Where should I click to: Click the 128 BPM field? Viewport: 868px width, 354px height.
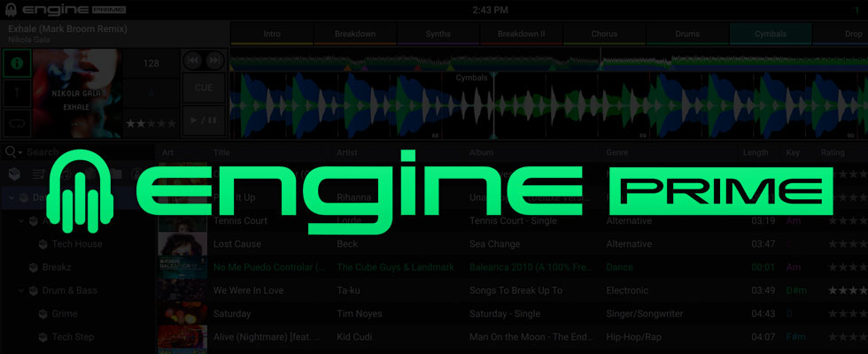click(x=151, y=63)
